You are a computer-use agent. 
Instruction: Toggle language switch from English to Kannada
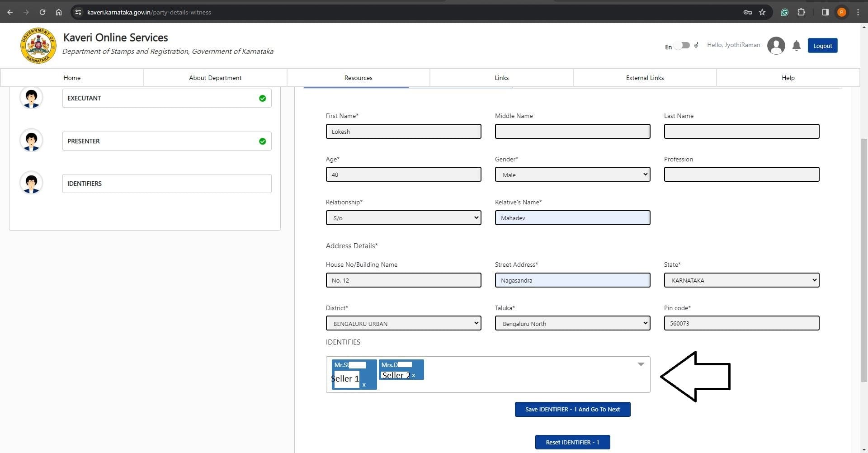[x=682, y=46]
